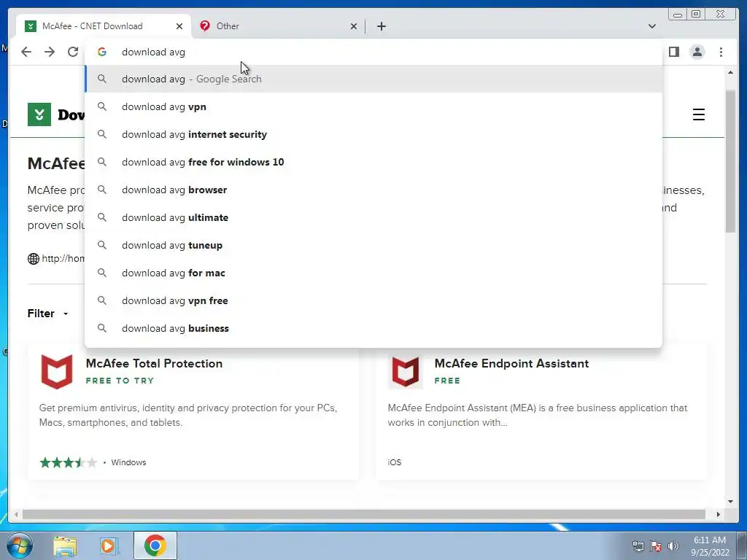This screenshot has height=560, width=747.
Task: Open the Chrome three-dot menu
Action: click(x=721, y=52)
